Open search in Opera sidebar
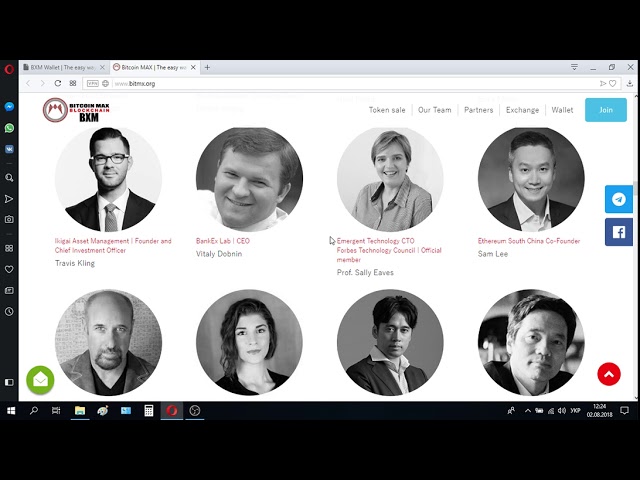Viewport: 640px width, 480px height. pos(9,178)
